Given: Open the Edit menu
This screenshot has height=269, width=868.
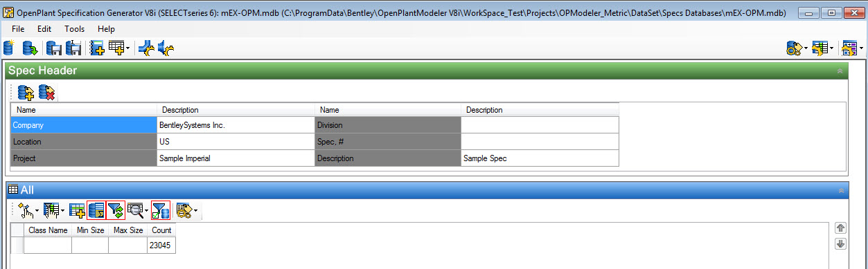Looking at the screenshot, I should click(44, 29).
